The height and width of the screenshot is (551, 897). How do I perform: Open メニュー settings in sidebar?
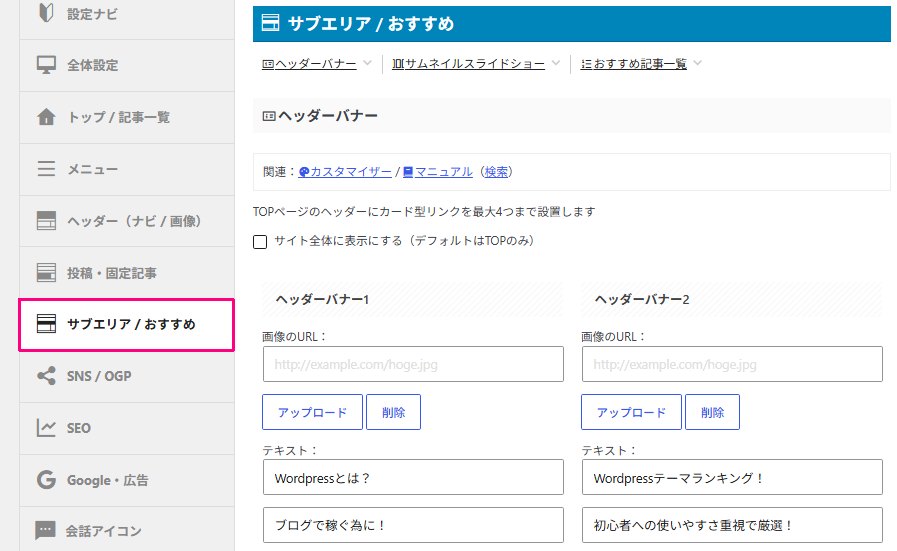tap(127, 169)
